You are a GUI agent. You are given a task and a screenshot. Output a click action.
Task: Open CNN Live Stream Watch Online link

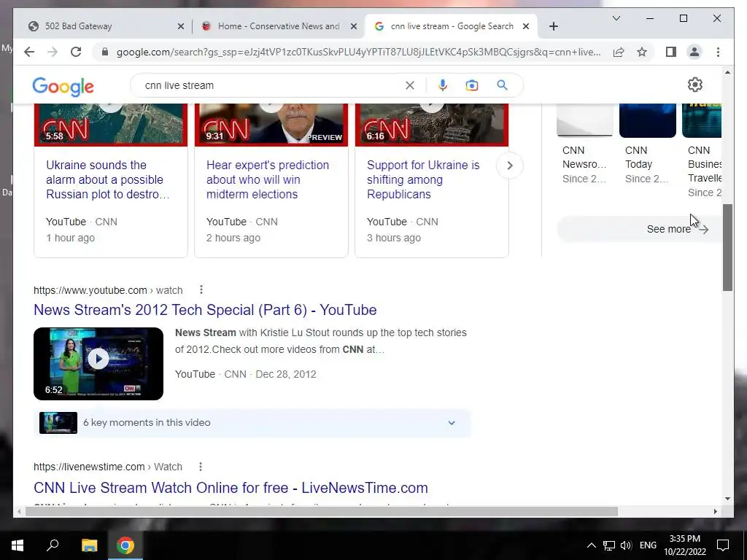[231, 488]
